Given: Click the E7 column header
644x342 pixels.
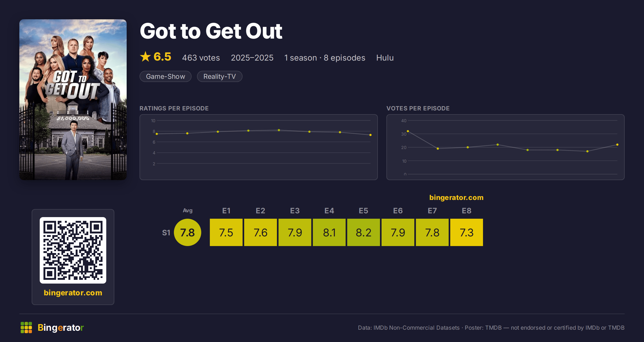Looking at the screenshot, I should [432, 211].
